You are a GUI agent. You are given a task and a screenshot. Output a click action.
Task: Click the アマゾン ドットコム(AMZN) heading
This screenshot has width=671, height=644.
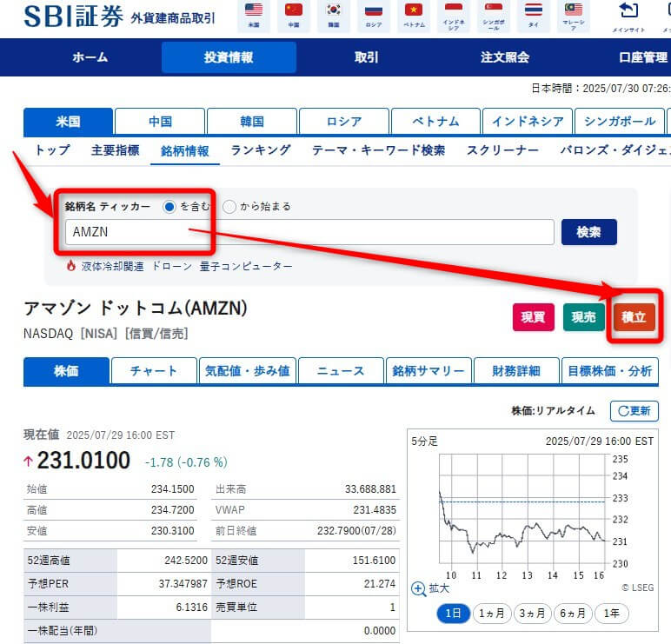point(136,308)
